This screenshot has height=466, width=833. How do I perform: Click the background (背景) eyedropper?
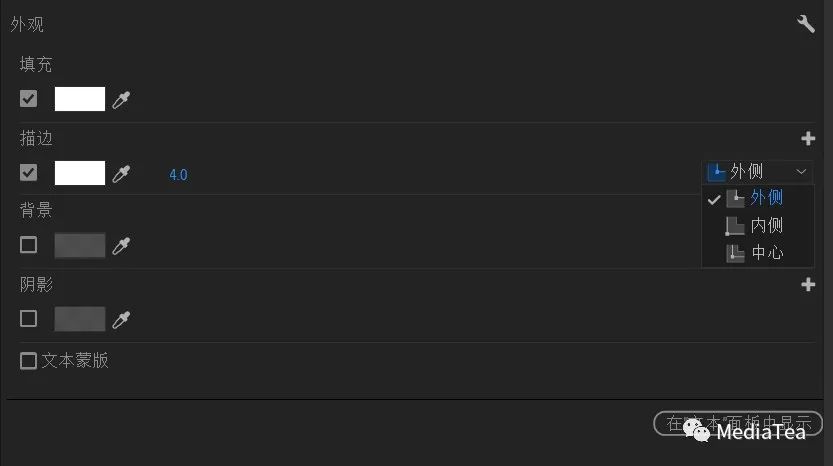[121, 245]
